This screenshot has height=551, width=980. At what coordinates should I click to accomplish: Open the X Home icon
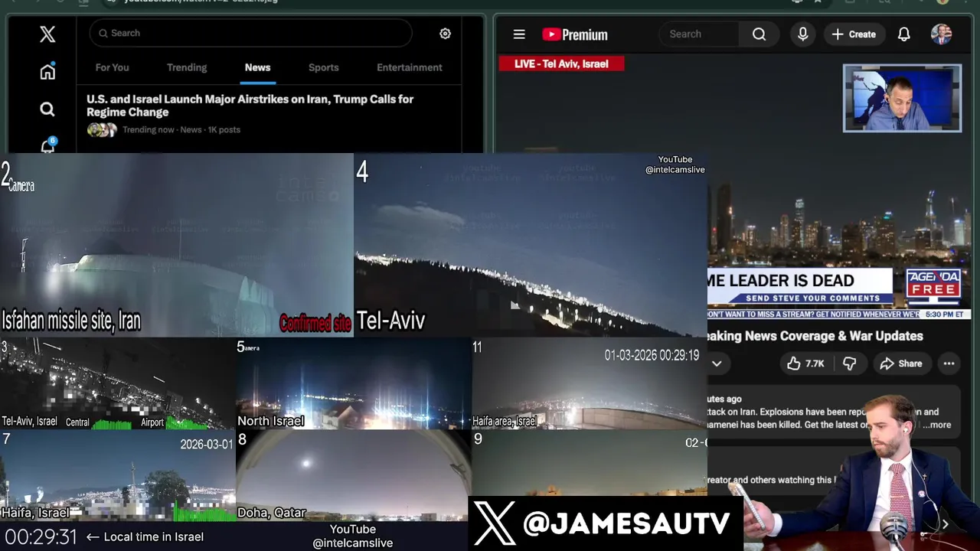47,71
